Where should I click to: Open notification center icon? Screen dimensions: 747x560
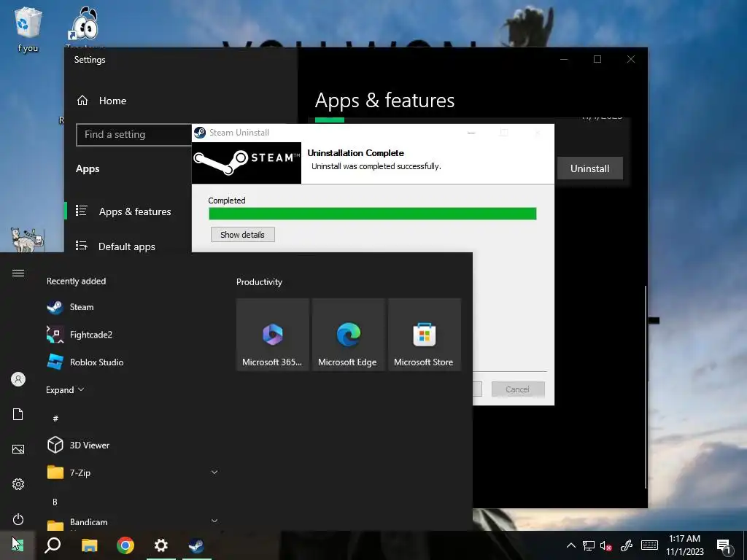pyautogui.click(x=724, y=547)
